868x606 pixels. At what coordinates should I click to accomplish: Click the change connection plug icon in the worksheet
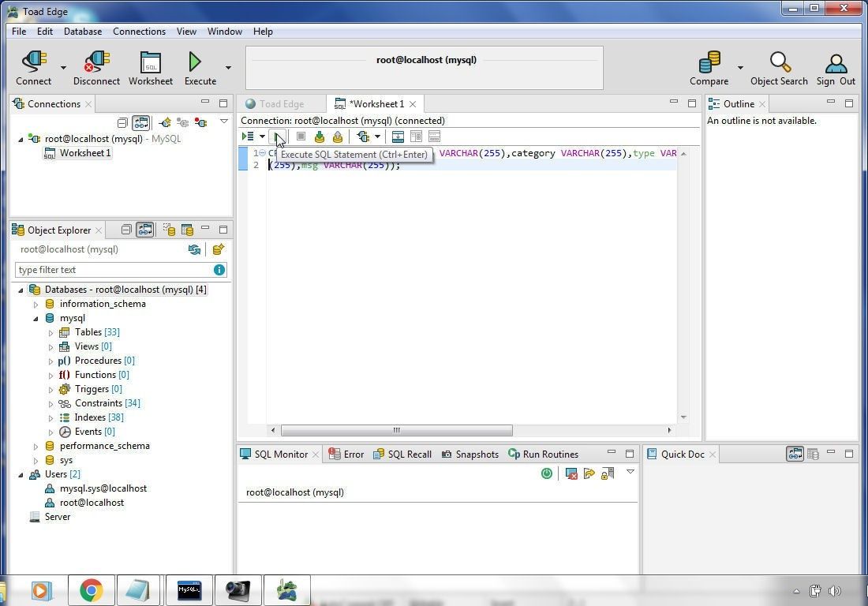tap(363, 137)
